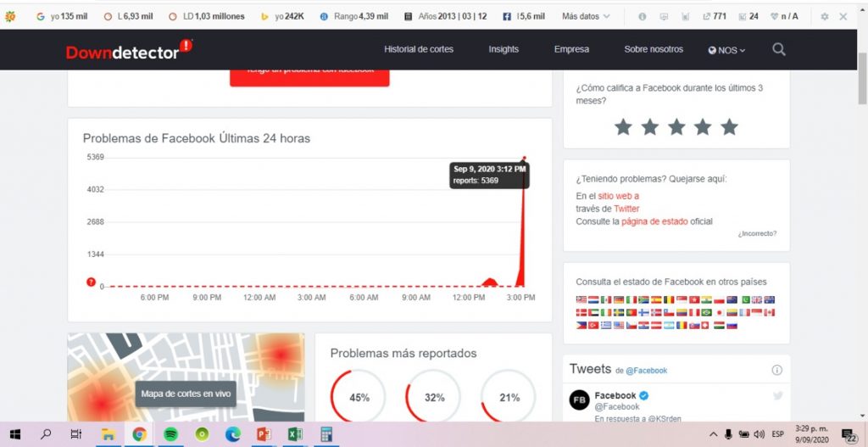868x447 pixels.
Task: Click the ¿Incorrecto? link
Action: (x=757, y=234)
